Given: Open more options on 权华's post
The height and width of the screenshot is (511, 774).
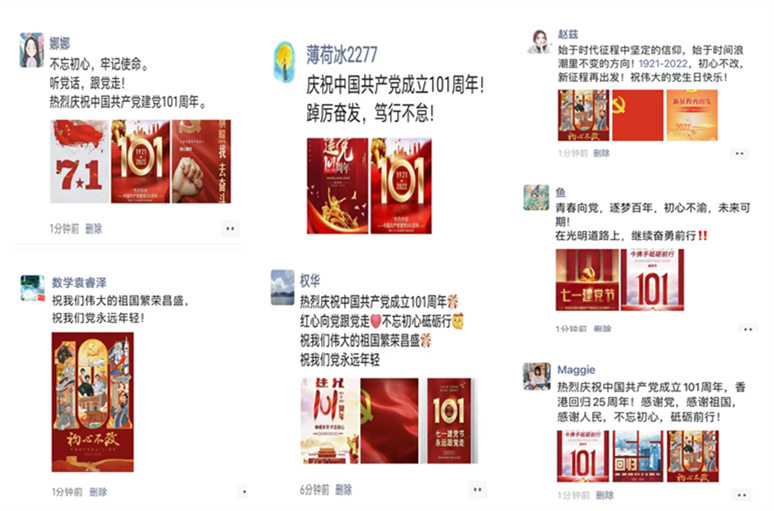Looking at the screenshot, I should [477, 490].
